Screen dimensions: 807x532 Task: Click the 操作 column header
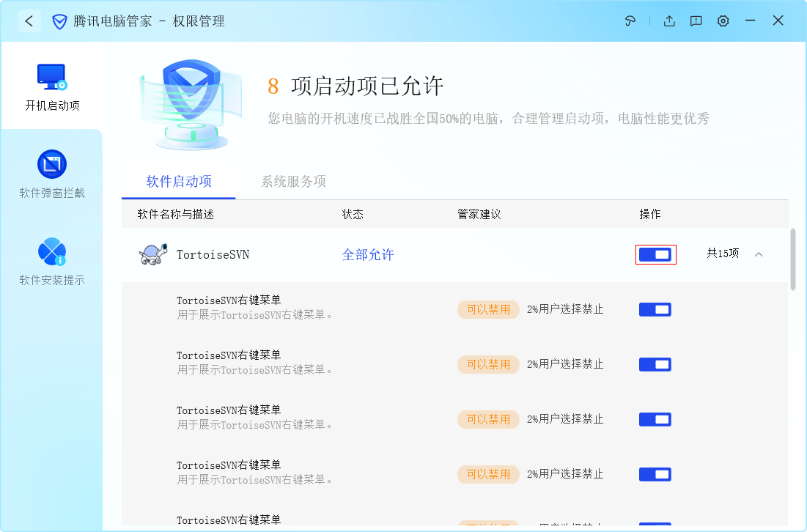(649, 214)
